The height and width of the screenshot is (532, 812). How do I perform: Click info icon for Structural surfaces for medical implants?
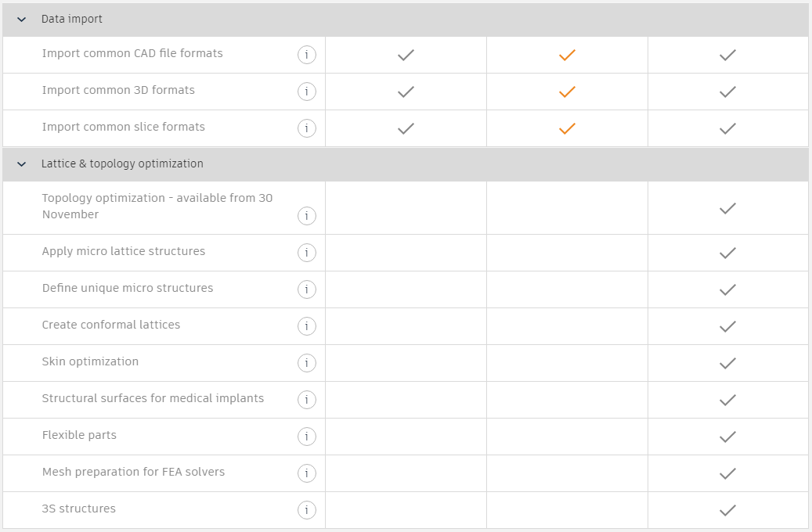(x=307, y=400)
